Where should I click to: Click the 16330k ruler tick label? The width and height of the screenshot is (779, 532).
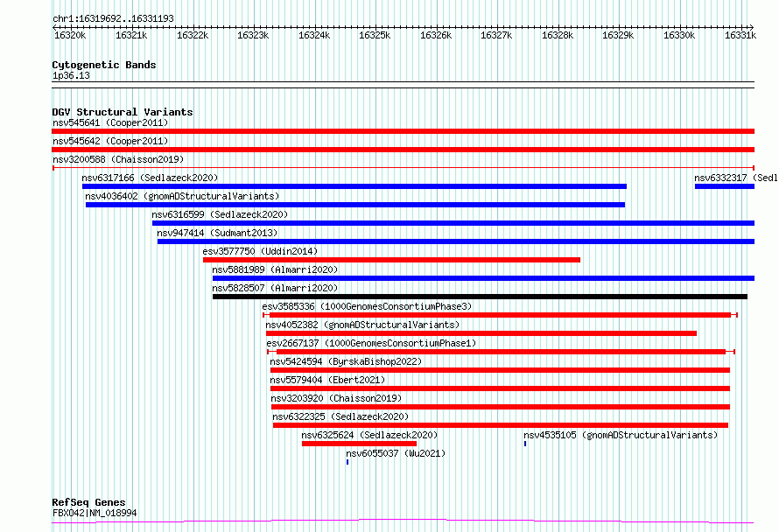coord(679,35)
